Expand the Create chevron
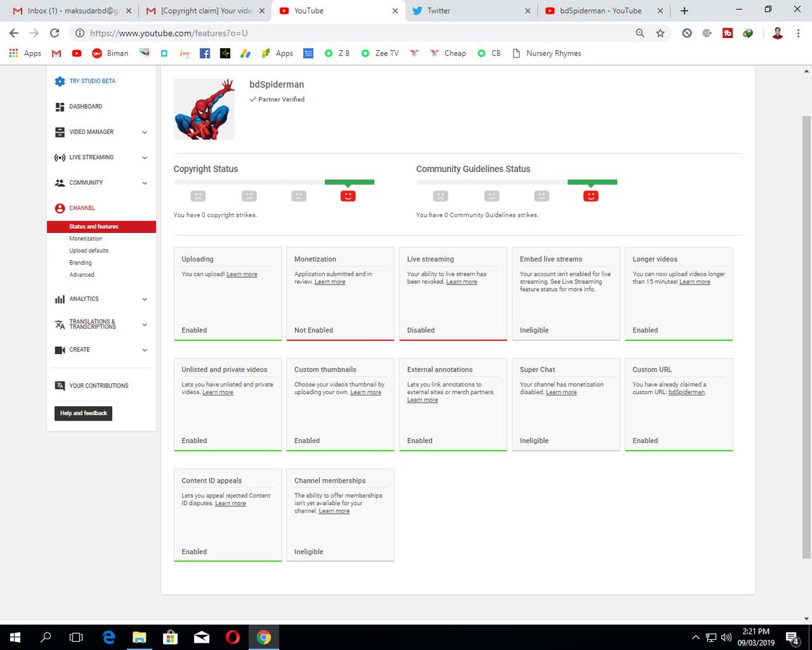The height and width of the screenshot is (650, 812). (x=144, y=350)
